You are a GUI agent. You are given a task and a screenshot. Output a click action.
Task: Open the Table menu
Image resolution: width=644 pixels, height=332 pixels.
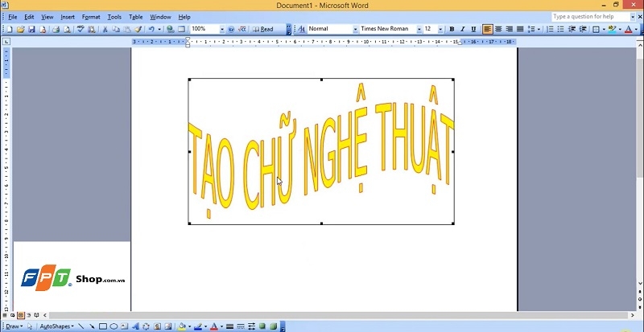point(135,17)
